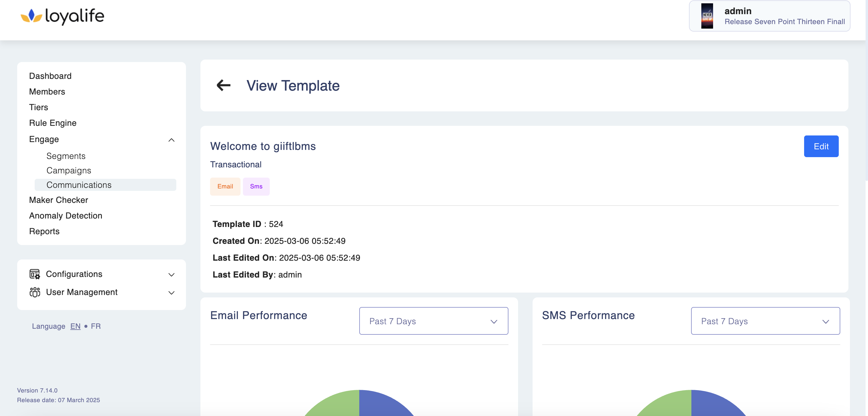Click the back arrow icon
The height and width of the screenshot is (416, 868).
point(223,85)
